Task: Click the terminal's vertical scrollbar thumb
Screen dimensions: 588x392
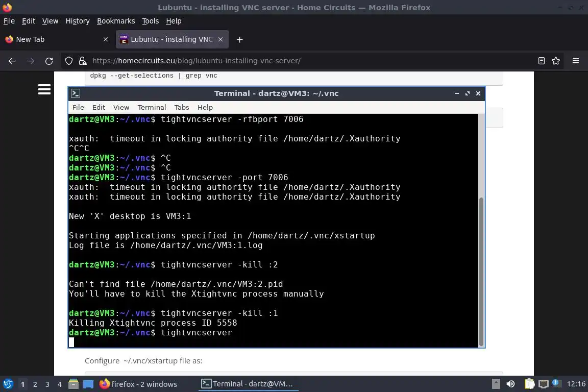Action: 481,273
